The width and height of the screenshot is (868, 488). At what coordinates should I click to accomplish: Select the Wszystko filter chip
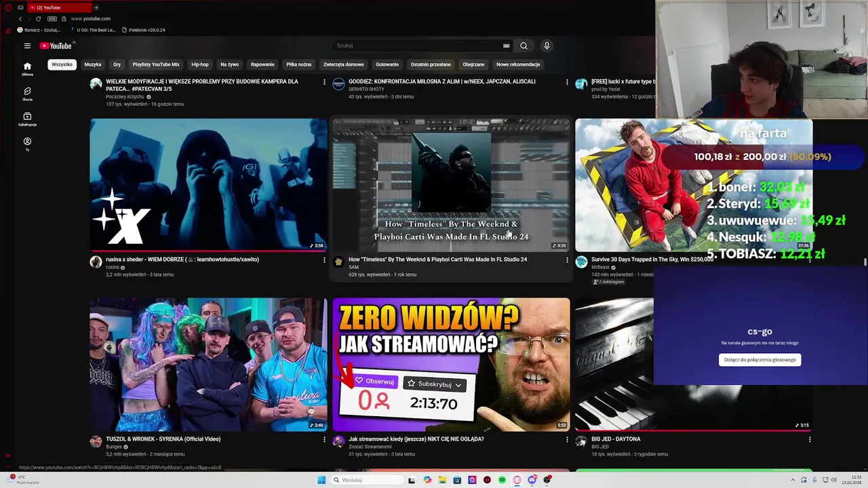click(x=62, y=64)
